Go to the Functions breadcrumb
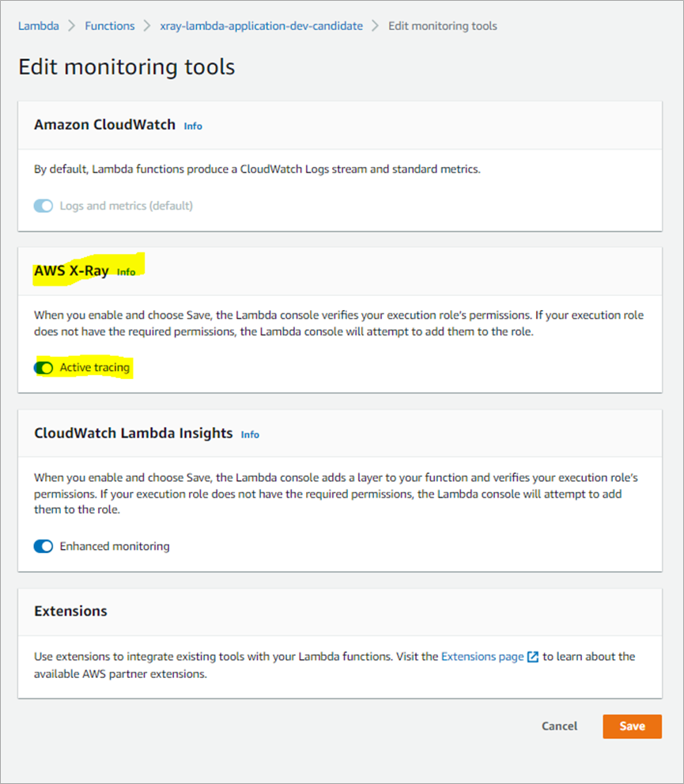Image resolution: width=684 pixels, height=784 pixels. coord(110,26)
